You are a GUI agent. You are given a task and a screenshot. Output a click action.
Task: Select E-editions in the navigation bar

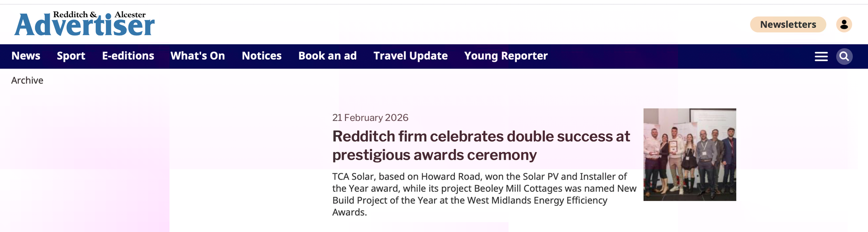[128, 56]
